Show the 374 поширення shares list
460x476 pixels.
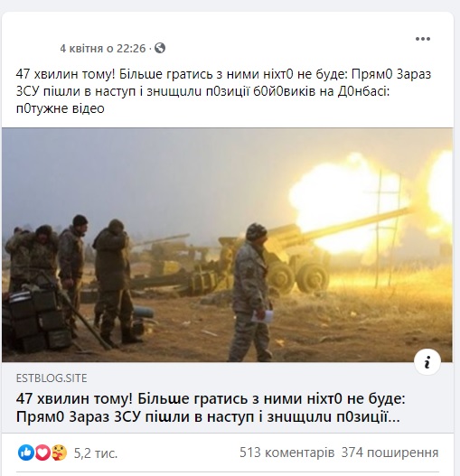(390, 453)
